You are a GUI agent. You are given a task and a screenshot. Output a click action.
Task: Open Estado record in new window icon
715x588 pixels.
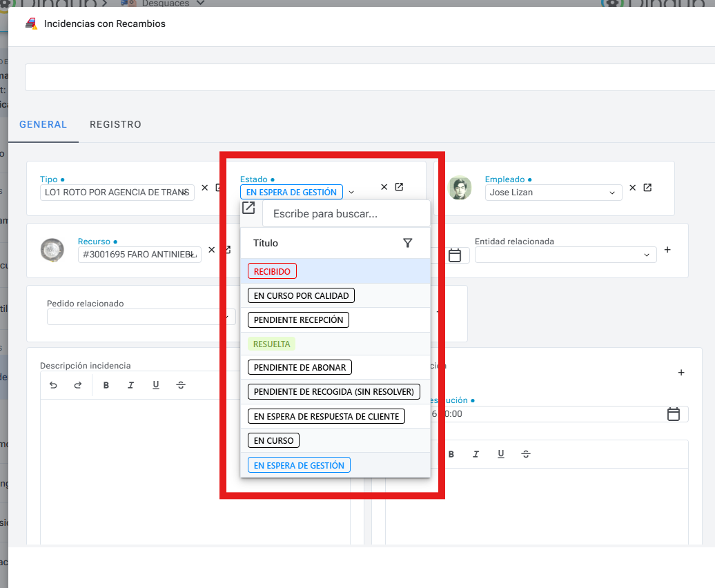point(399,187)
